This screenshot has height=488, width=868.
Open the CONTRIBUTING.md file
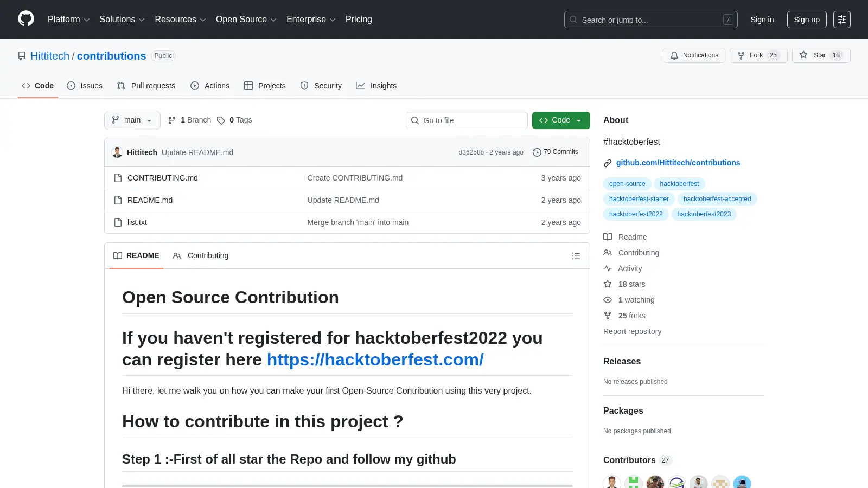pyautogui.click(x=162, y=178)
